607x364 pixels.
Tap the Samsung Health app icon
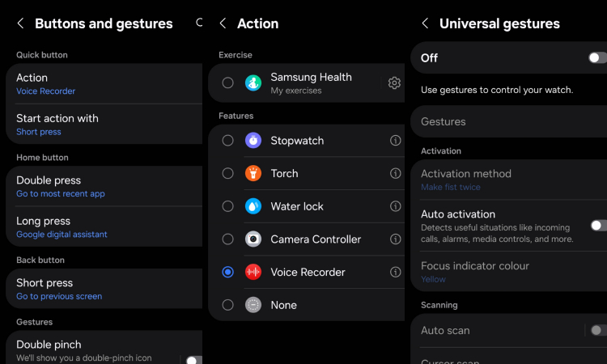(253, 83)
